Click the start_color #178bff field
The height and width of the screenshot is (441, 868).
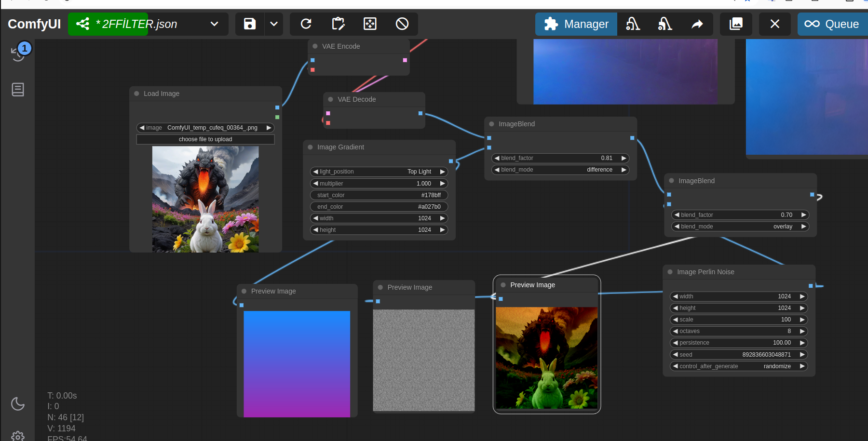click(379, 195)
